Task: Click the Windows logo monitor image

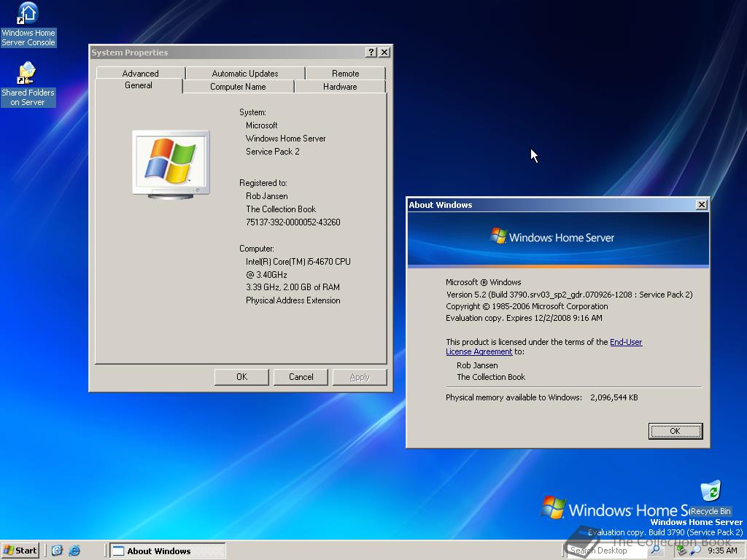Action: [x=171, y=164]
